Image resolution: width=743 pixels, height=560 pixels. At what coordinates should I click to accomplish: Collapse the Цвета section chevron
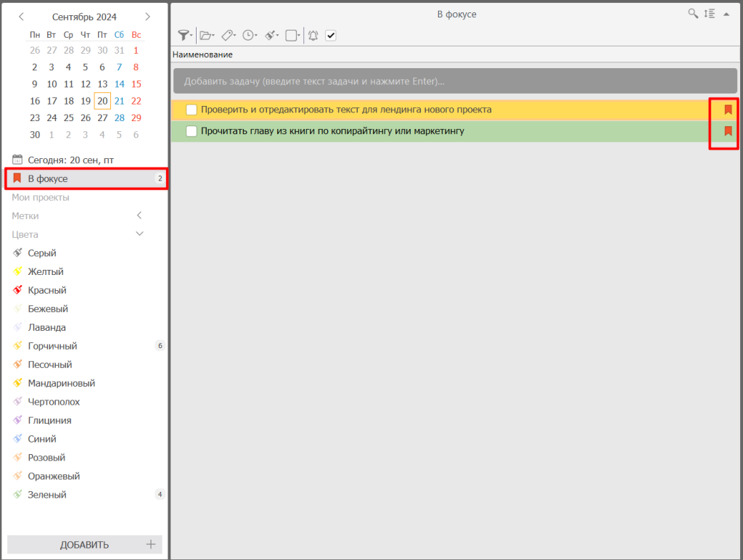point(140,234)
